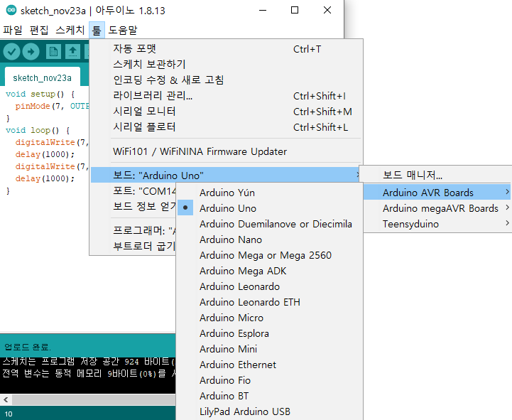Viewport: 512px width, 420px height.
Task: Click line number 10 in status bar
Action: [9, 414]
